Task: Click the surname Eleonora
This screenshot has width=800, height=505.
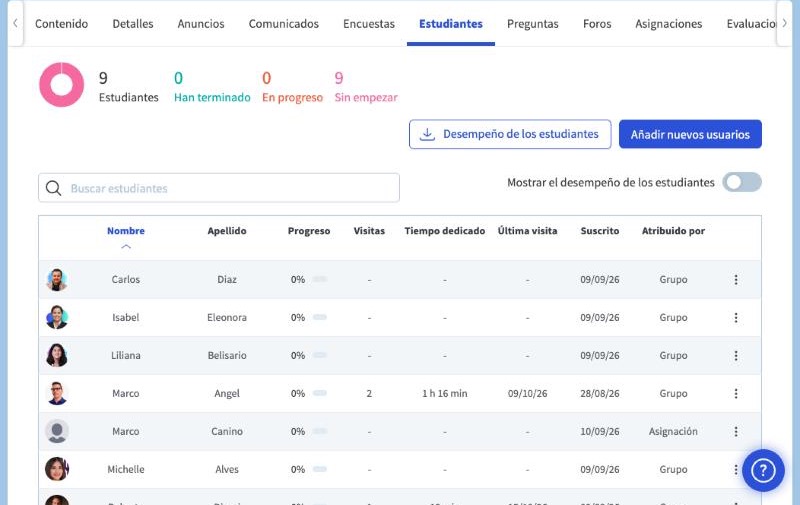Action: [x=227, y=317]
